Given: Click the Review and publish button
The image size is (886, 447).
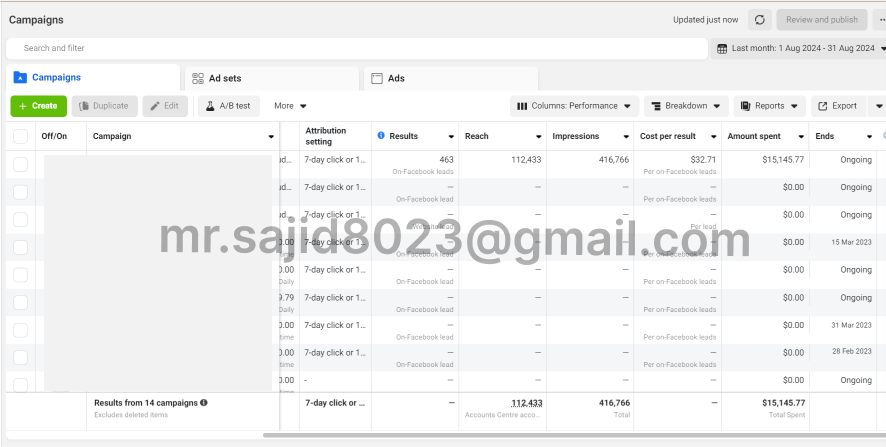Looking at the screenshot, I should pyautogui.click(x=821, y=20).
